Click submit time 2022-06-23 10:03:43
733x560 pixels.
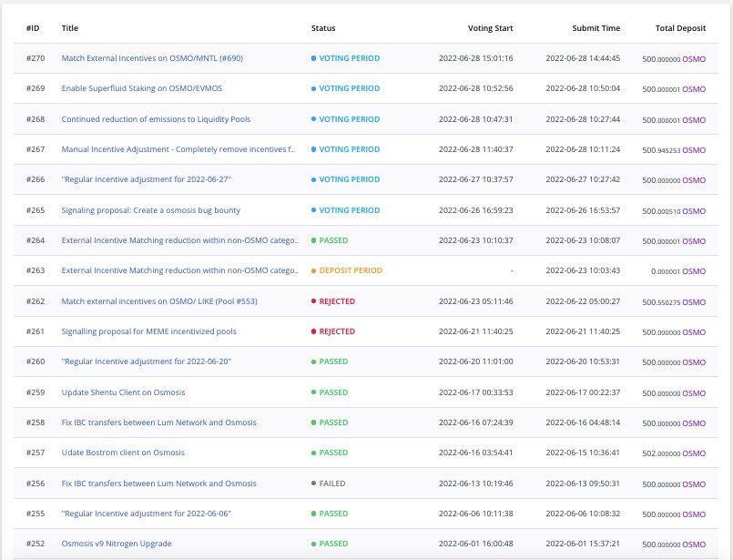pyautogui.click(x=583, y=270)
